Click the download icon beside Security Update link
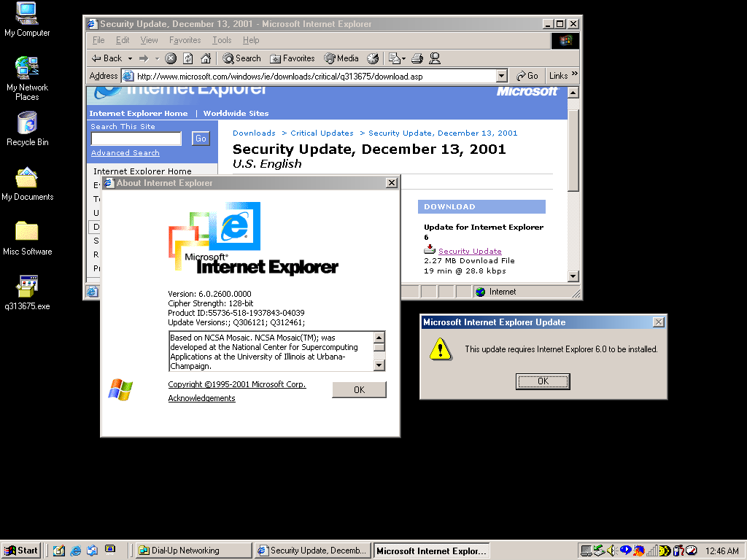This screenshot has width=747, height=560. tap(430, 249)
